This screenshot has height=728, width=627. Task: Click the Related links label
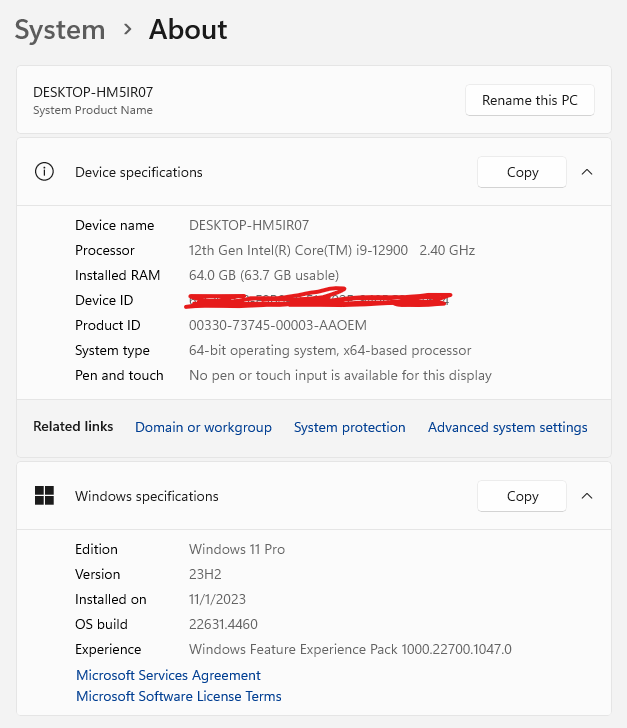pos(73,426)
